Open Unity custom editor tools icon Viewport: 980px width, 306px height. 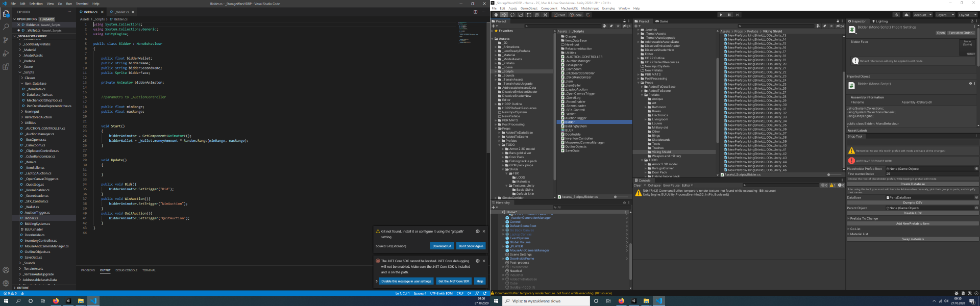coord(545,15)
